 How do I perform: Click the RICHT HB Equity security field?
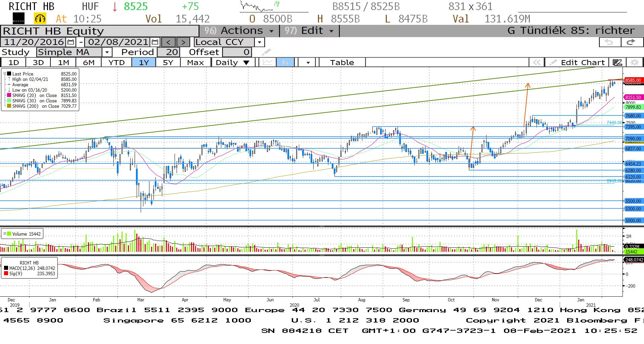click(100, 31)
